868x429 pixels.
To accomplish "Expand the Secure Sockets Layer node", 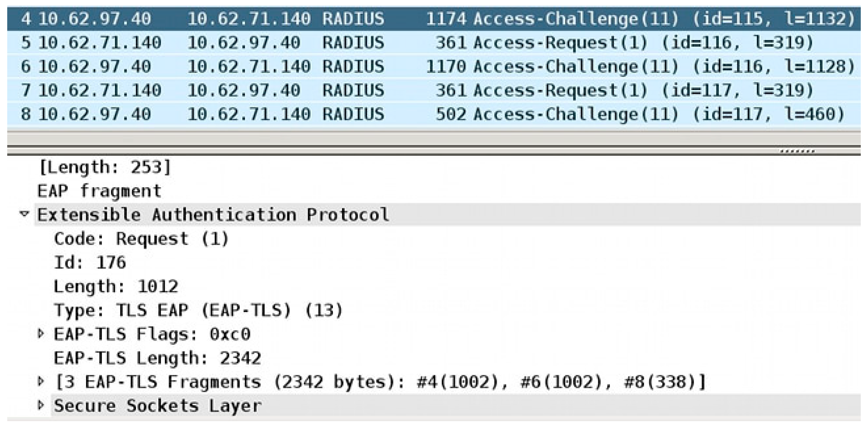I will (x=41, y=405).
